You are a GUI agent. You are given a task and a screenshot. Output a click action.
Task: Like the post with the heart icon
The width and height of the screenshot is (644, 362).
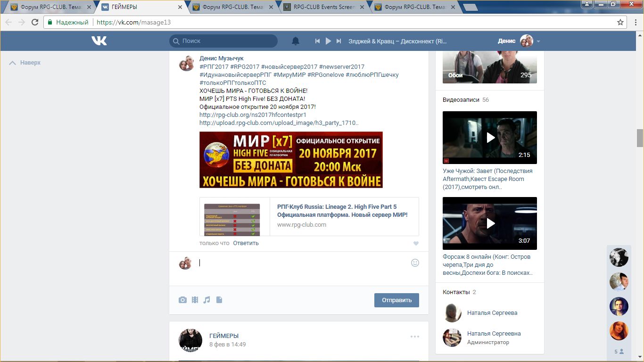tap(416, 244)
